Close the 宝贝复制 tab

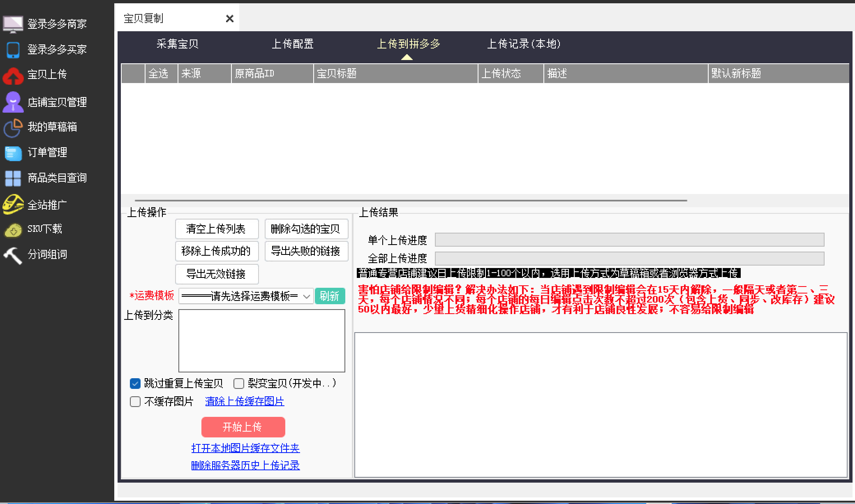tap(230, 18)
